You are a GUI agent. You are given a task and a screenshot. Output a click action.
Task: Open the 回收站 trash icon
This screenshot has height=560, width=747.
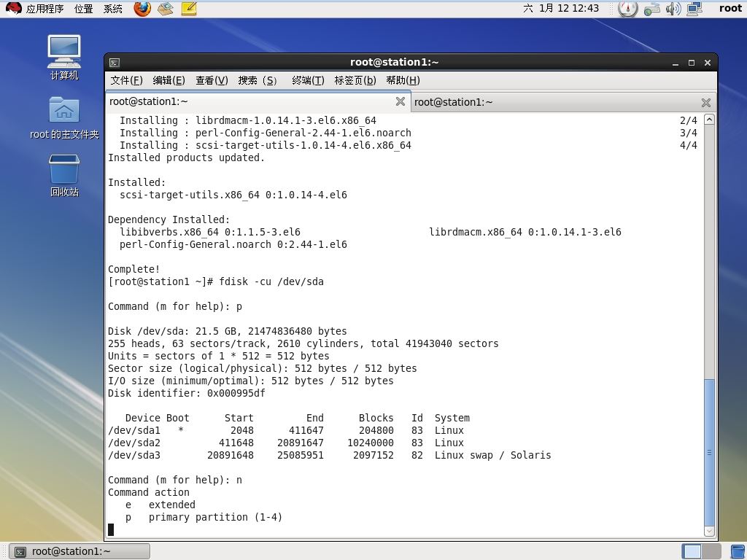coord(64,175)
